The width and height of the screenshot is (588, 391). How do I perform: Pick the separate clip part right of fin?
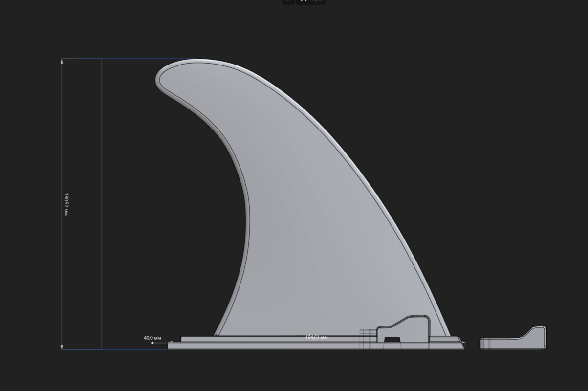tap(513, 338)
